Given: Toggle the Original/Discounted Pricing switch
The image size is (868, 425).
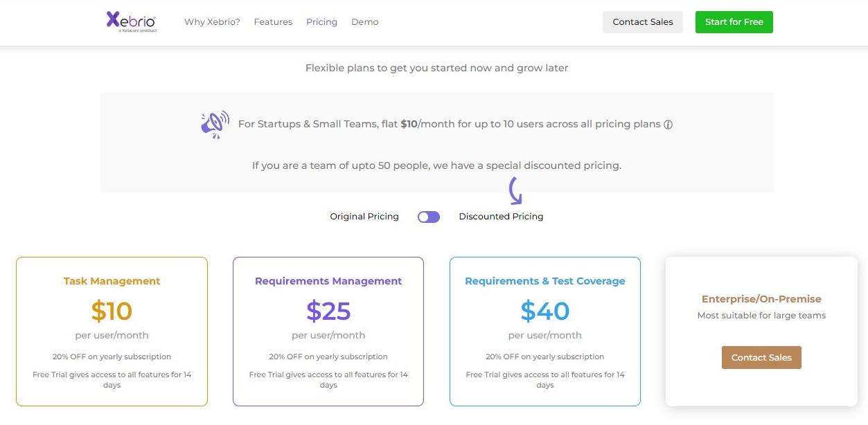Looking at the screenshot, I should pyautogui.click(x=429, y=217).
